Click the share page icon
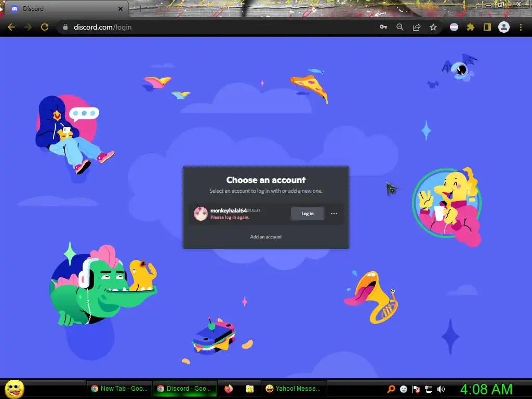 pyautogui.click(x=417, y=27)
